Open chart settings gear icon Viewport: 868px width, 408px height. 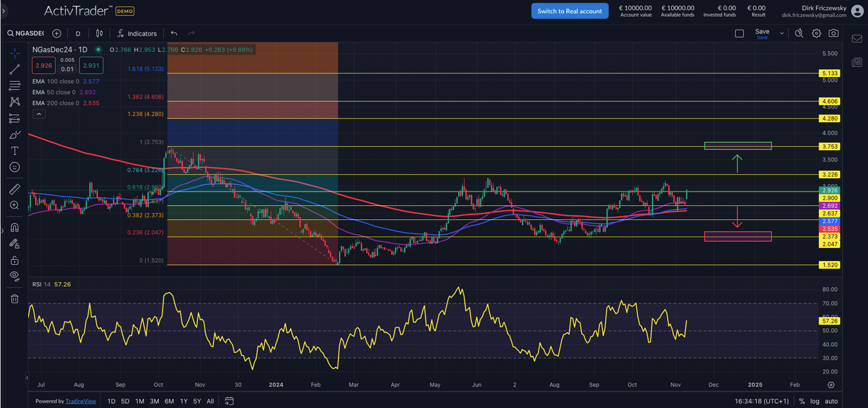tap(816, 33)
